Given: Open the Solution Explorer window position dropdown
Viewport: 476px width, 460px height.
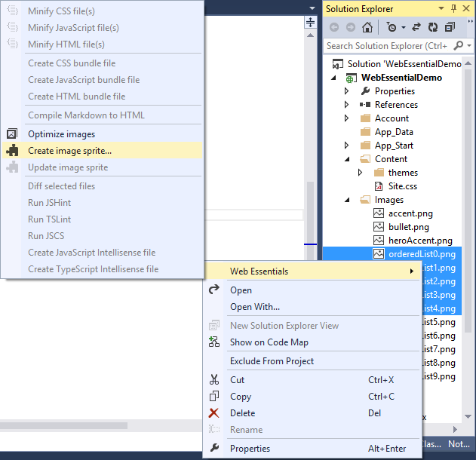Looking at the screenshot, I should pos(441,8).
